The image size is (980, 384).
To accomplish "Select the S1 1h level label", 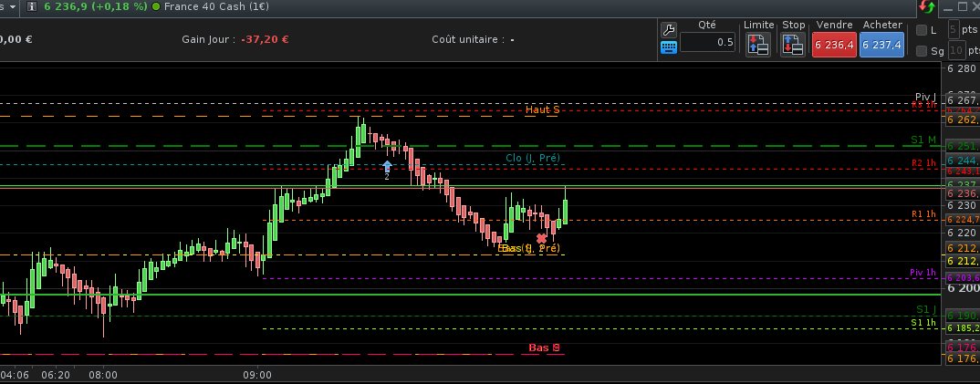I will pyautogui.click(x=923, y=323).
